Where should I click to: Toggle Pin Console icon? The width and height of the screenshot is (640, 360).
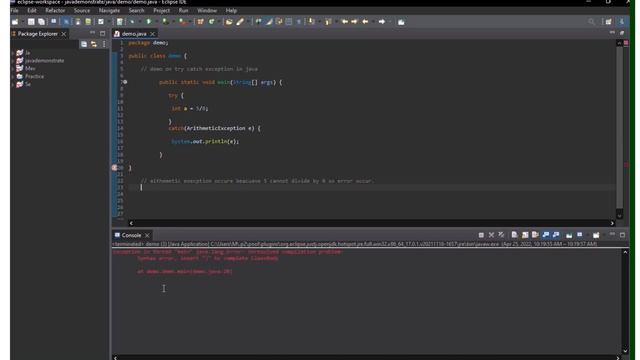pos(569,235)
